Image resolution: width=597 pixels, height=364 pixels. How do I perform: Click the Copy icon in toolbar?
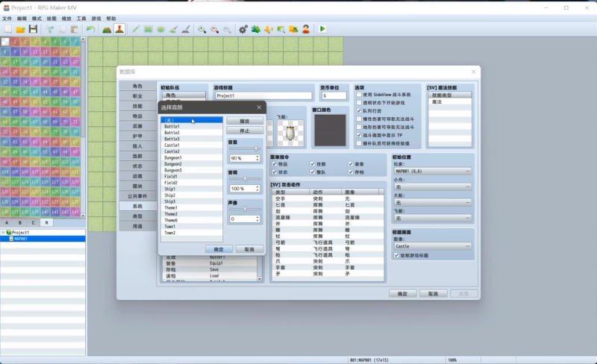click(x=62, y=29)
